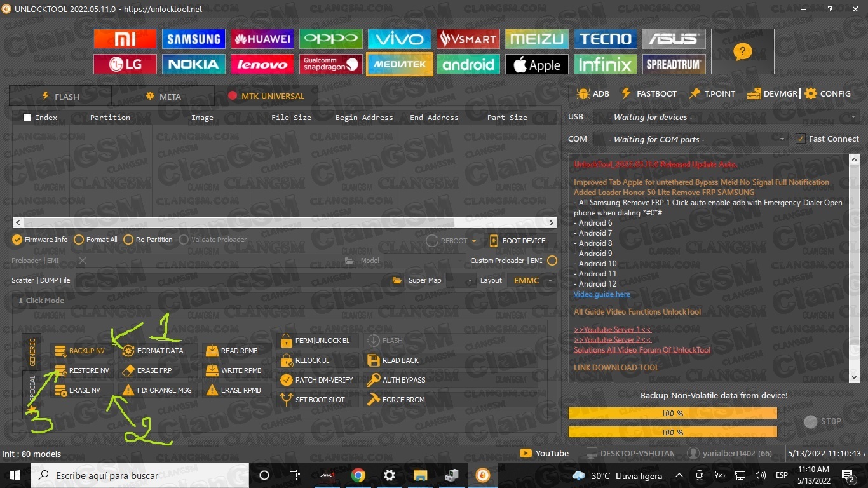The width and height of the screenshot is (868, 488).
Task: Select the Re-Partition radio option
Action: [148, 240]
